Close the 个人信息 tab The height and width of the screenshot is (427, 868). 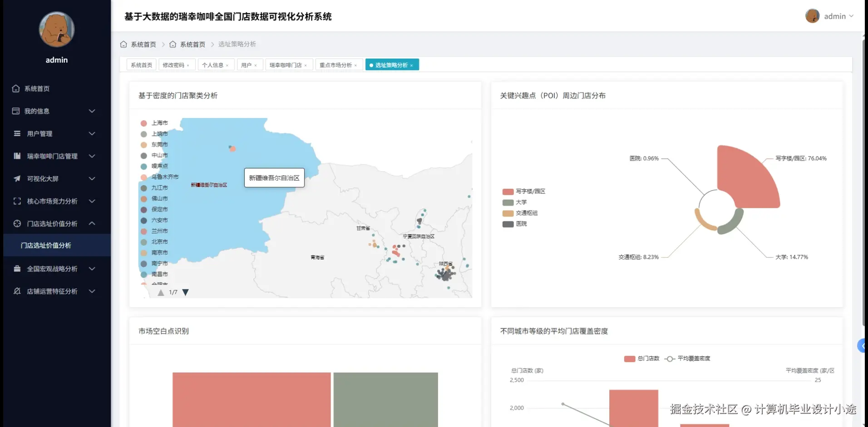coord(227,65)
